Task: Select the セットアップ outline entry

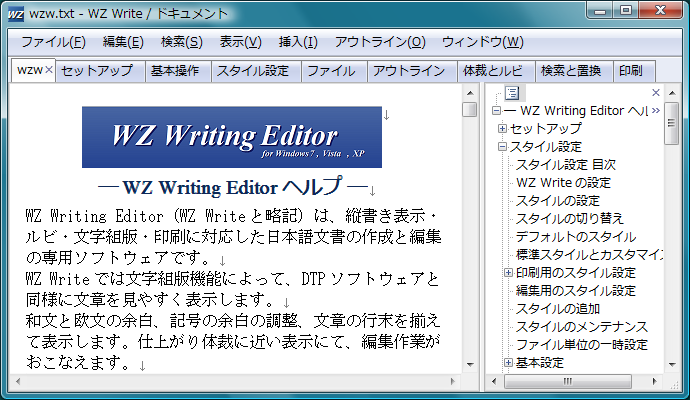Action: (546, 128)
